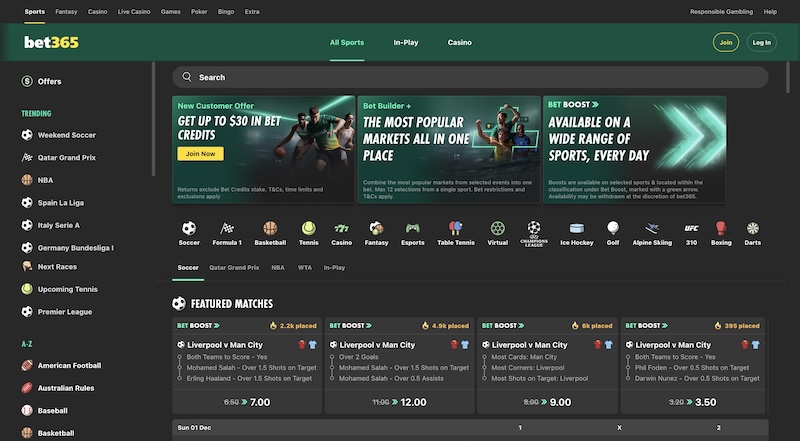Click the yellow Join Now button

201,154
